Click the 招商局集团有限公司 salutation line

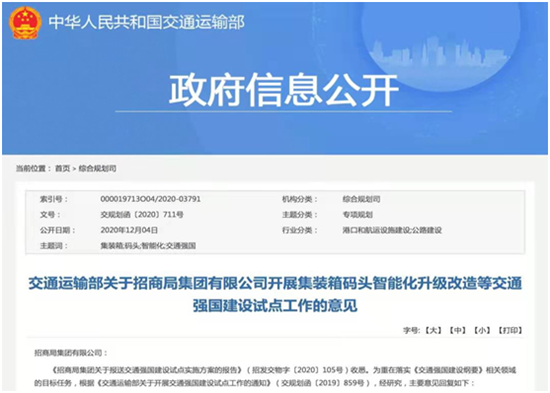tap(71, 353)
